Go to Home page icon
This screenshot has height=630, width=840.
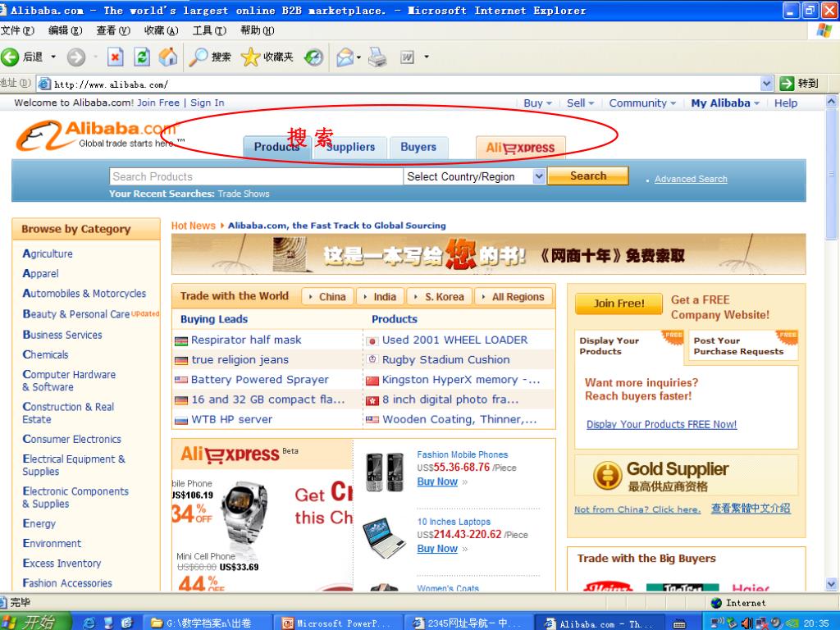pyautogui.click(x=168, y=57)
